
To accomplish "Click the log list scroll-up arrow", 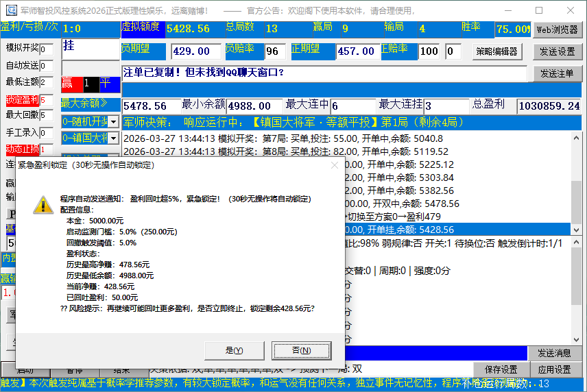I will pyautogui.click(x=576, y=137).
